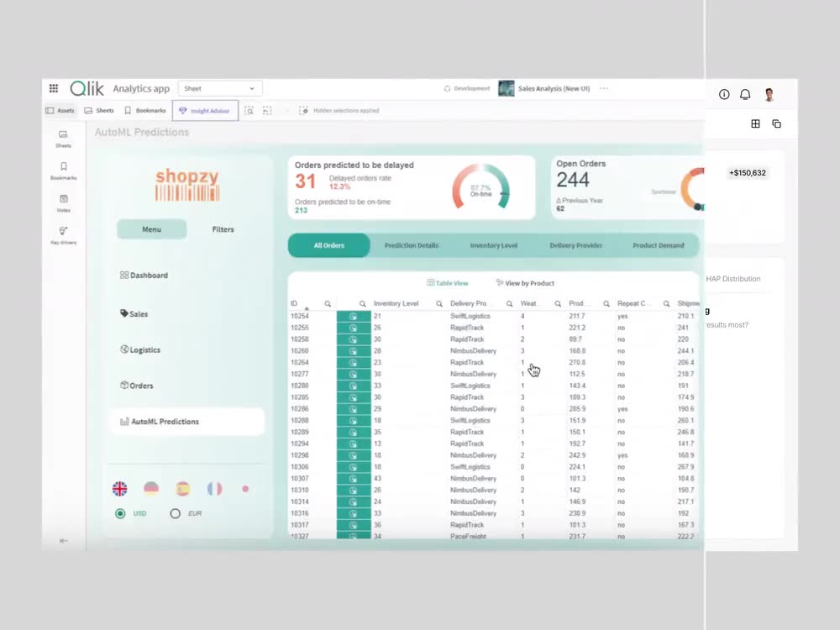Switch to Prediction Details tab
This screenshot has width=840, height=630.
point(412,245)
